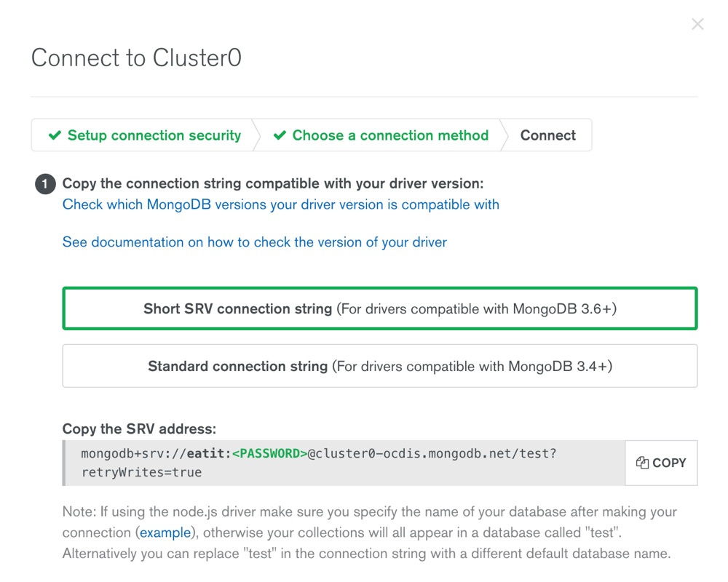
Task: Go back to Choose a connection method step
Action: point(390,135)
